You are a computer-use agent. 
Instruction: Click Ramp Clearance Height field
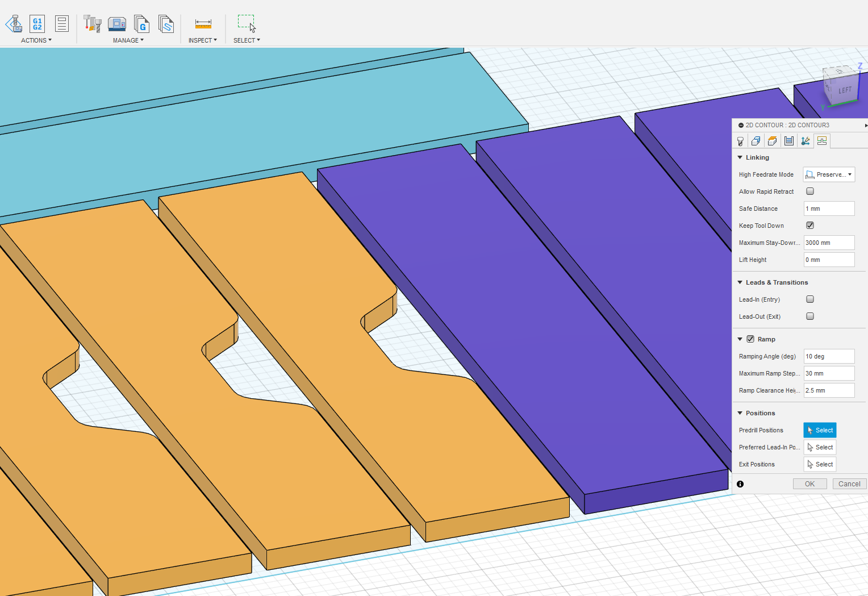829,390
